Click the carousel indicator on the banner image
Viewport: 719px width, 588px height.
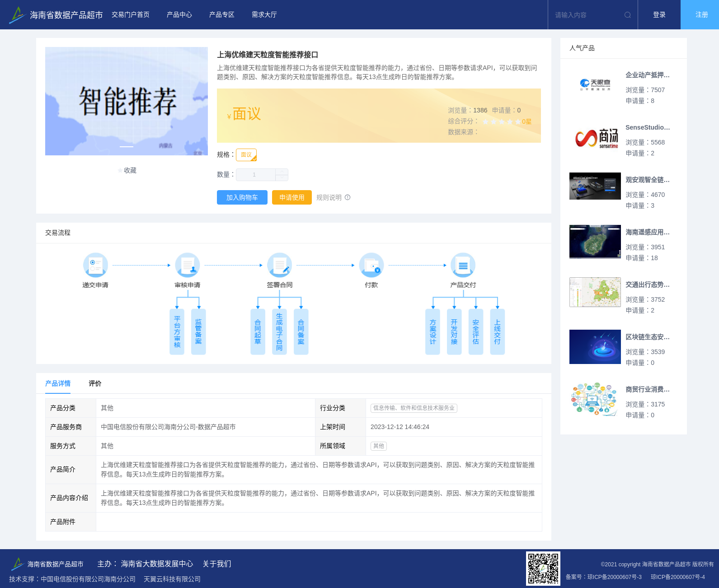point(127,147)
